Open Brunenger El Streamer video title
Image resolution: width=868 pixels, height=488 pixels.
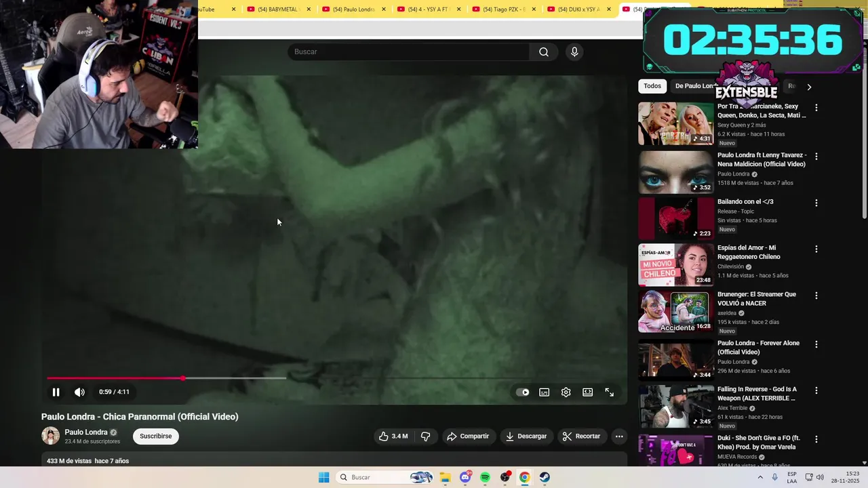coord(757,299)
